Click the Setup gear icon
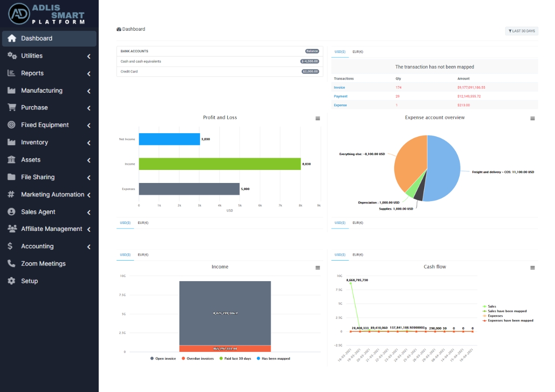Viewport: 555px width, 392px height. [x=12, y=281]
